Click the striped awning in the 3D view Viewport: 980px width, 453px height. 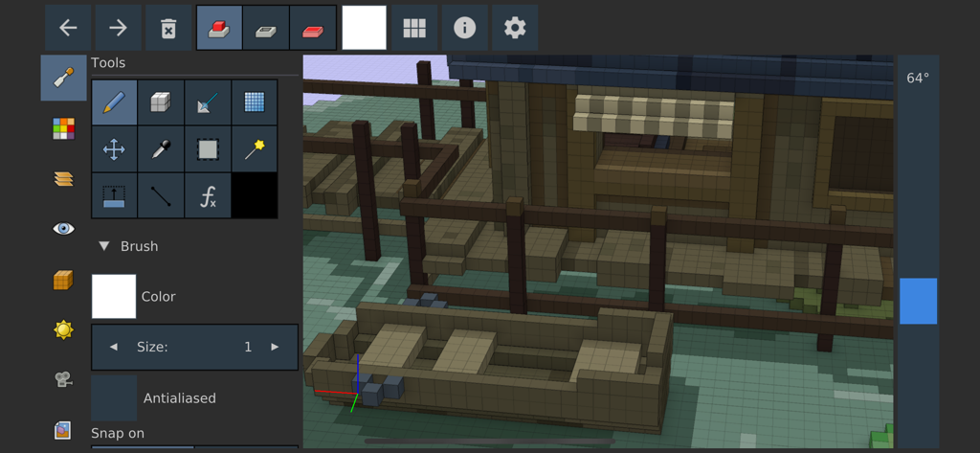[655, 116]
